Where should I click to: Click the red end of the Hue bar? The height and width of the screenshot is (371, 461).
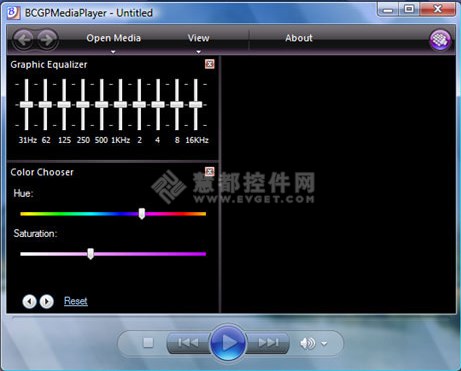click(184, 214)
